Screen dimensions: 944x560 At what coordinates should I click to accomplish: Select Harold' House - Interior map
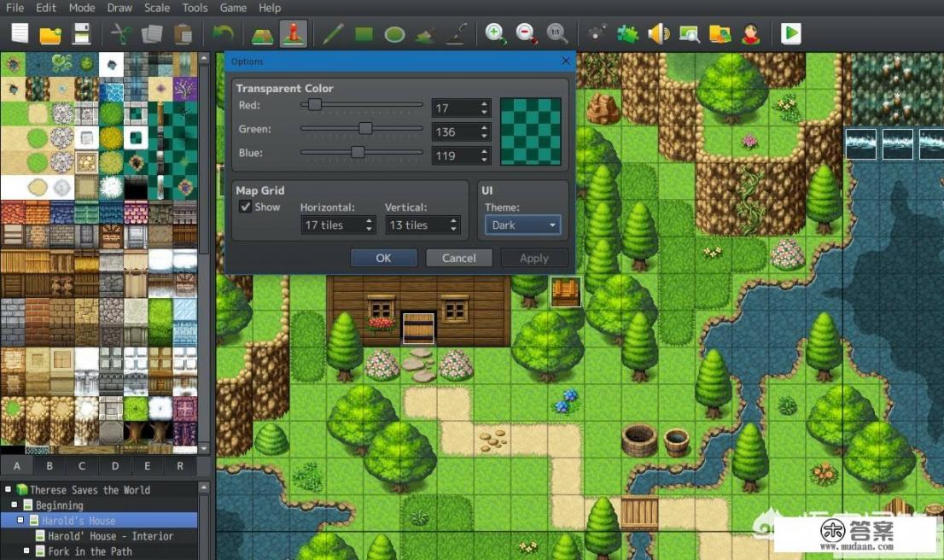(x=110, y=536)
